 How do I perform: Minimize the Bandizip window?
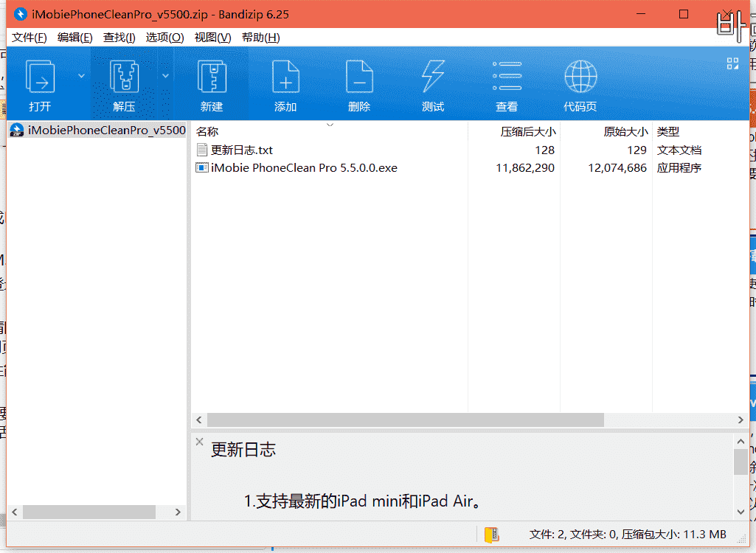pos(641,14)
